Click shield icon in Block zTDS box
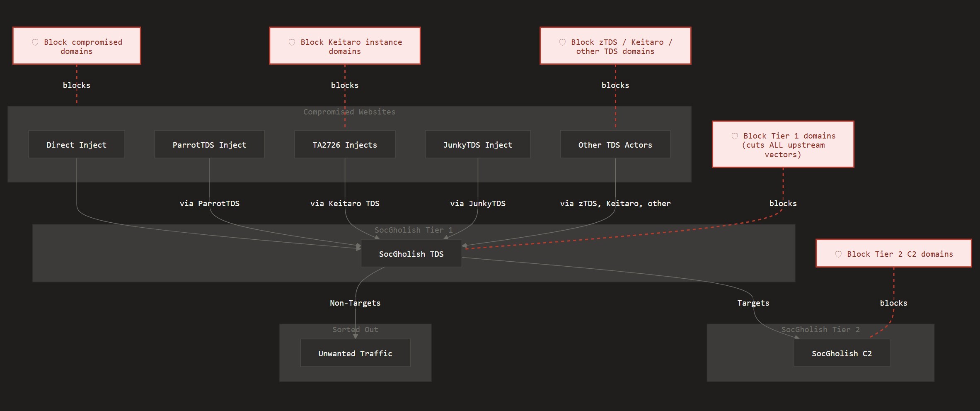The width and height of the screenshot is (980, 411). coord(562,42)
